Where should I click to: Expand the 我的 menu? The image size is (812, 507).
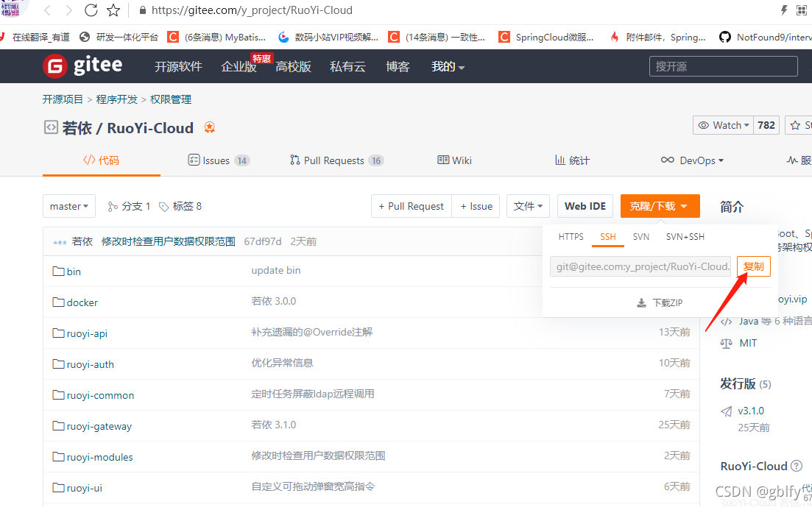click(448, 66)
